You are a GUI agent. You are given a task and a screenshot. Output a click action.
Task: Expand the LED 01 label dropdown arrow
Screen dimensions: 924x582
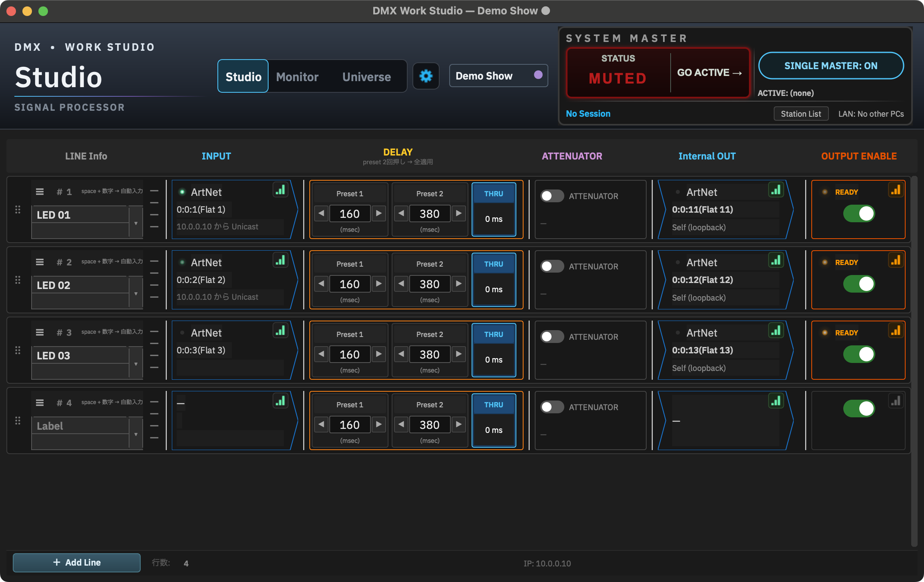pos(136,223)
